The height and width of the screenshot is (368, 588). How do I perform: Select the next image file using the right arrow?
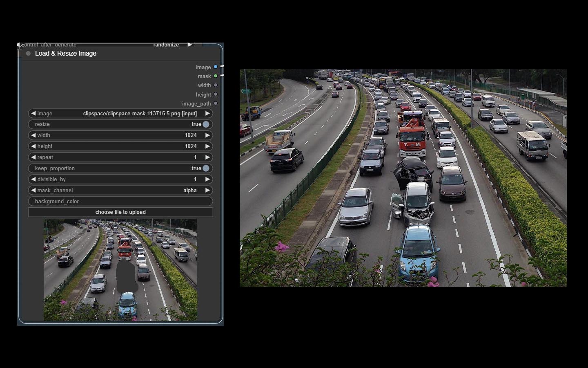tap(207, 113)
